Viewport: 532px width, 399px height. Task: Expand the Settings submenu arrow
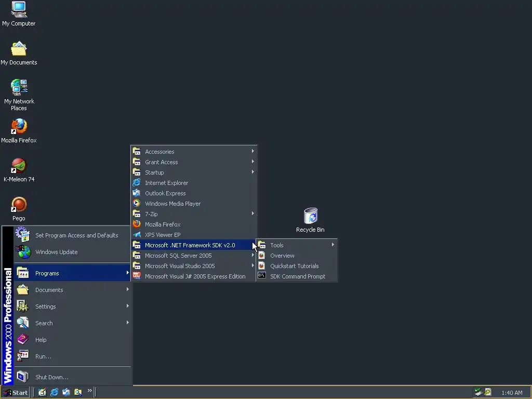tap(128, 306)
